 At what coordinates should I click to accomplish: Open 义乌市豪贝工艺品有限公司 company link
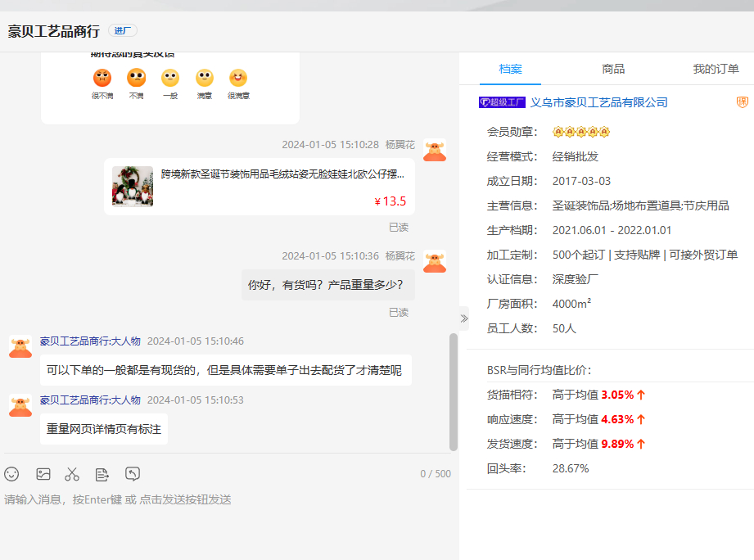[599, 102]
